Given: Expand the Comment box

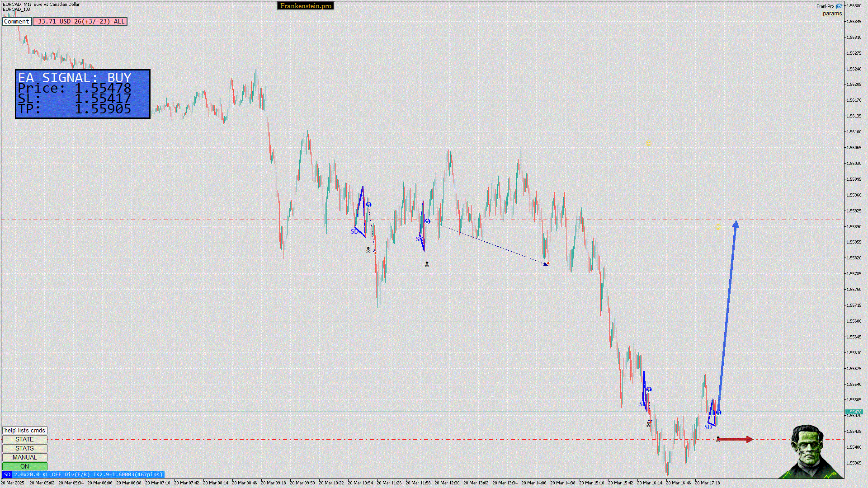Looking at the screenshot, I should coord(17,22).
